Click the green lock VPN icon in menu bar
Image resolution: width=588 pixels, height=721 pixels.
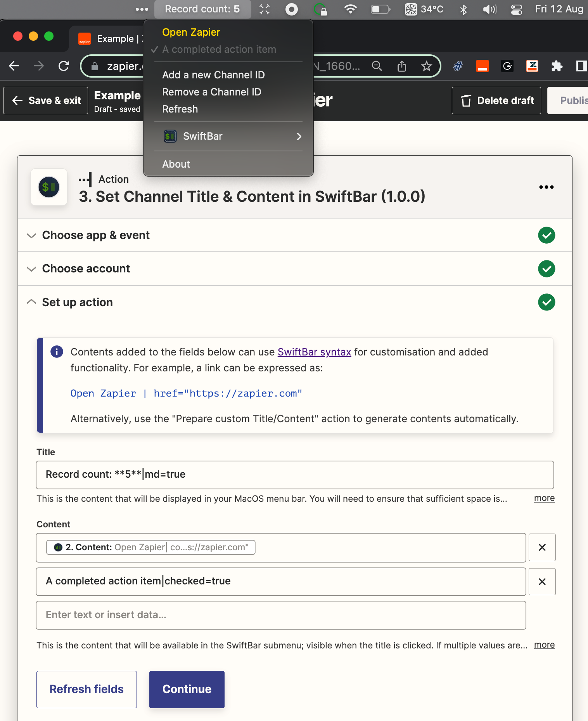(320, 9)
